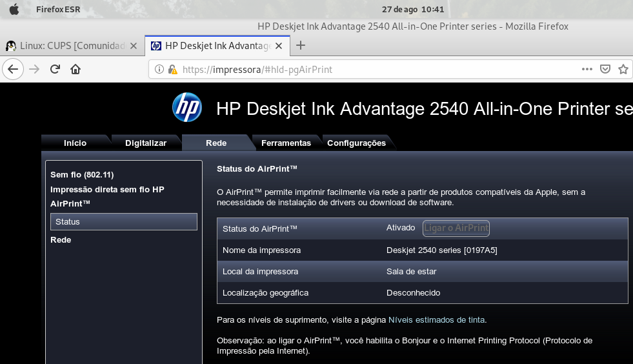Viewport: 633px width, 364px height.
Task: Open the clock showing 27 de ago 10:41
Action: (x=413, y=9)
